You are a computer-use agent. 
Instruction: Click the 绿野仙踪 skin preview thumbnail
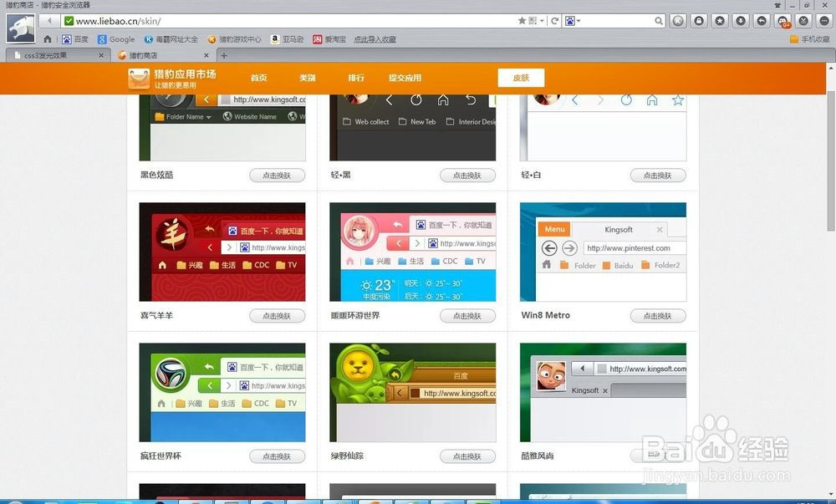tap(412, 392)
